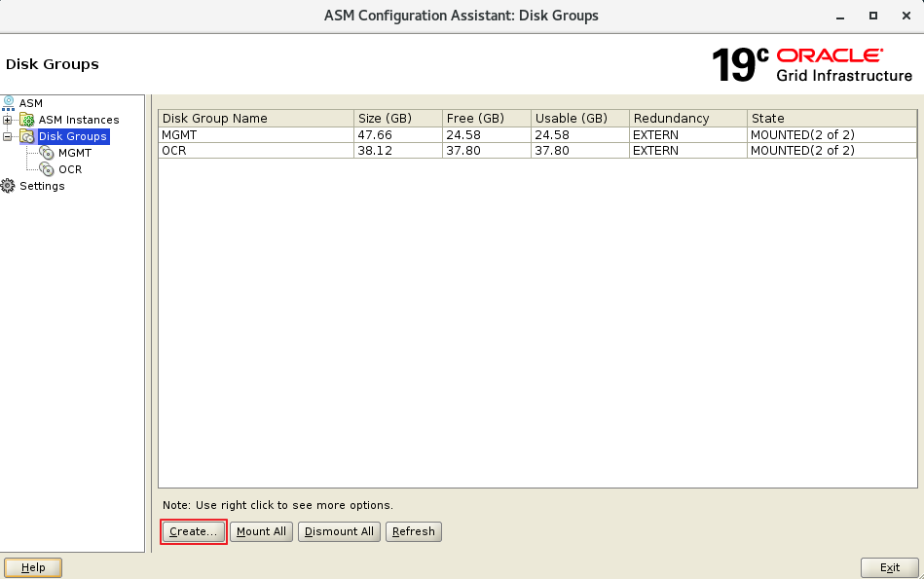
Task: Click the Create... button
Action: pyautogui.click(x=194, y=531)
